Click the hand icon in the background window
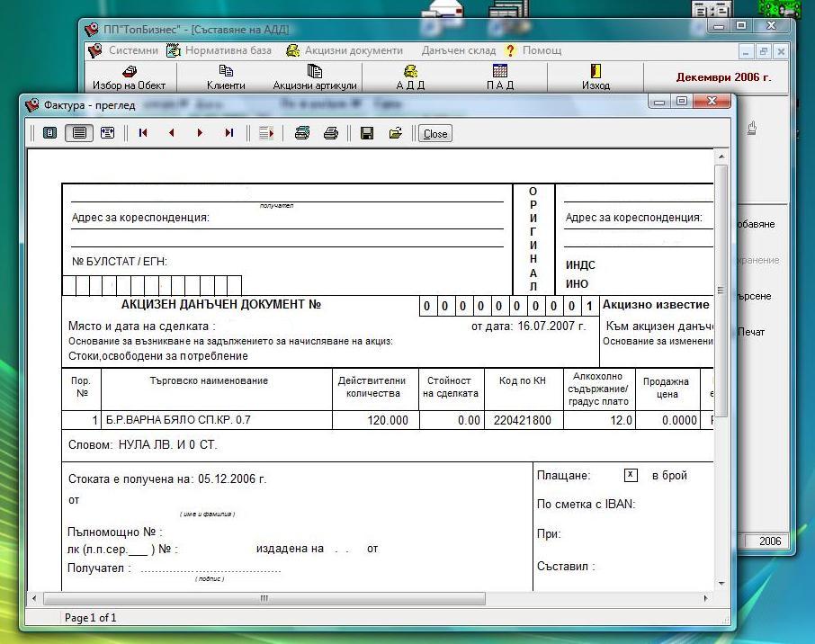Image resolution: width=815 pixels, height=644 pixels. coord(752,128)
